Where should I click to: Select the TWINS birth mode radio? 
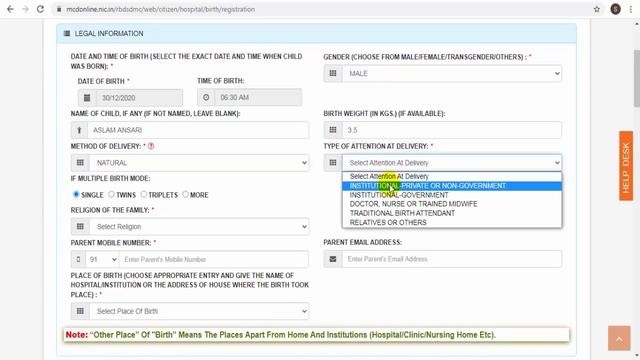click(111, 194)
